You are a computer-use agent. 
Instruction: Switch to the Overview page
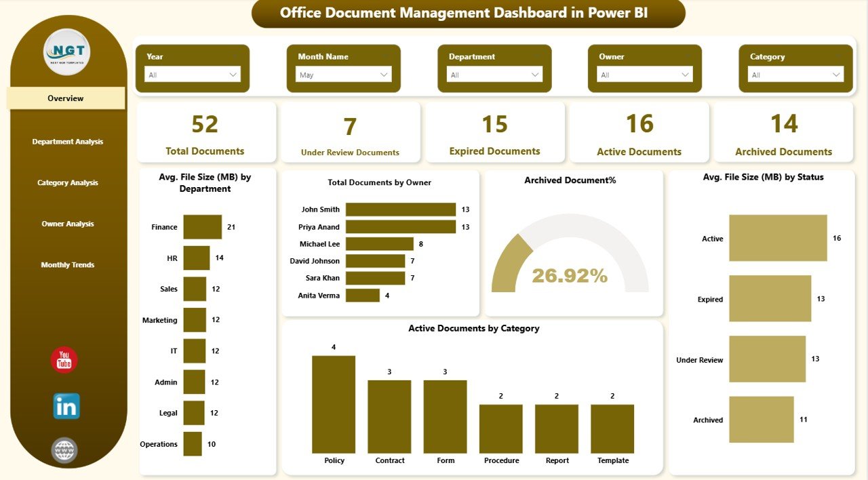pyautogui.click(x=65, y=98)
